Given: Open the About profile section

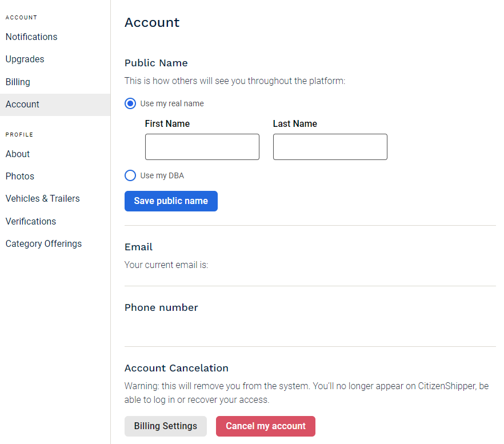Looking at the screenshot, I should click(x=18, y=154).
